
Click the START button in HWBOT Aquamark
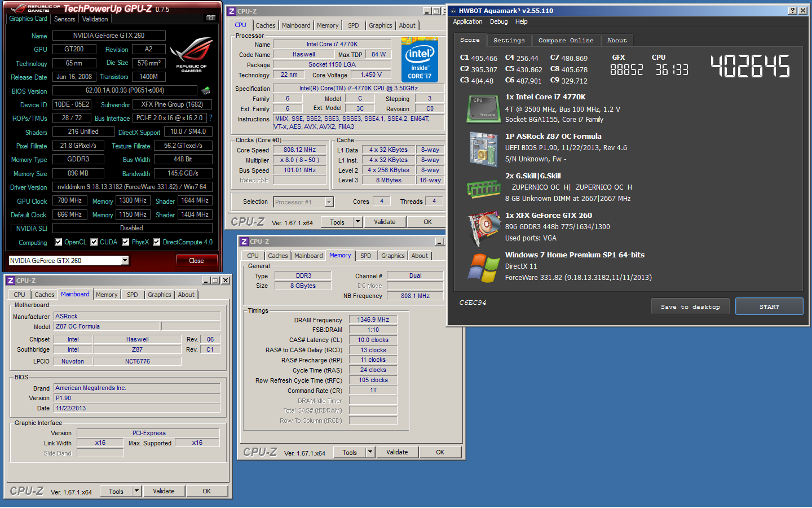pos(769,306)
